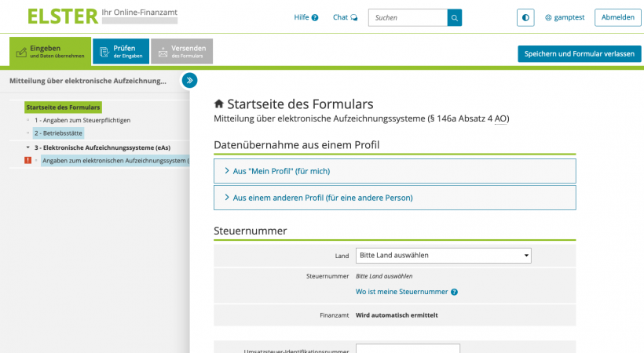Click the Hilfe question mark icon
This screenshot has width=644, height=353.
(315, 17)
